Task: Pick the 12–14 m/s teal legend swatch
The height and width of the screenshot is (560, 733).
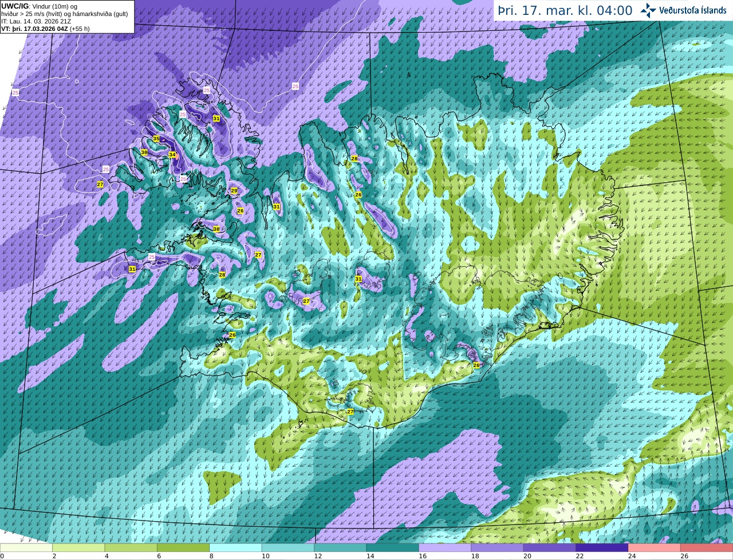Action: [341, 548]
